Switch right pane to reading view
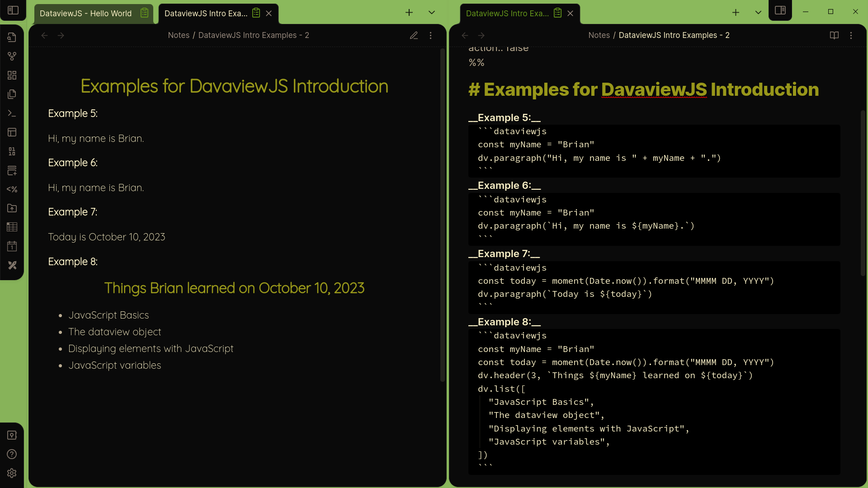 tap(834, 35)
